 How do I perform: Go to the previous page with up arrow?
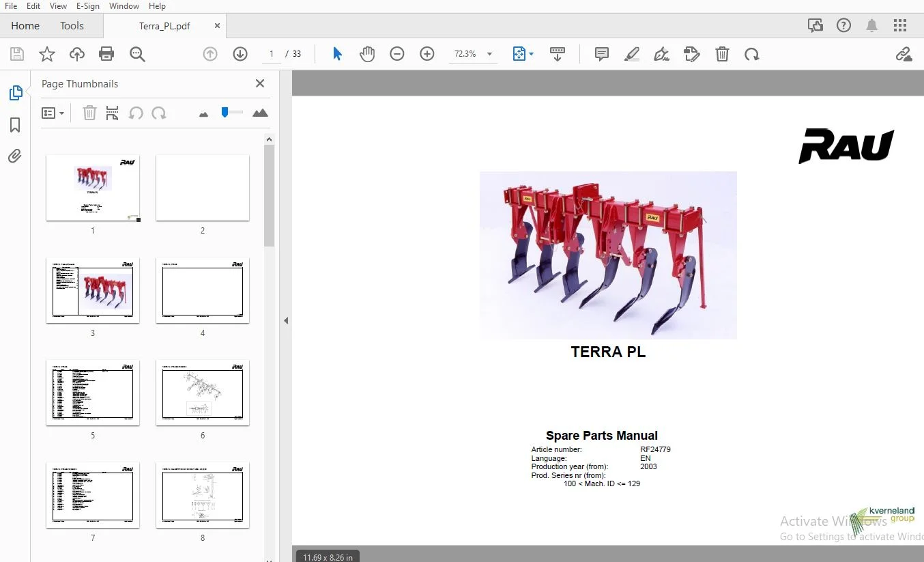[210, 54]
